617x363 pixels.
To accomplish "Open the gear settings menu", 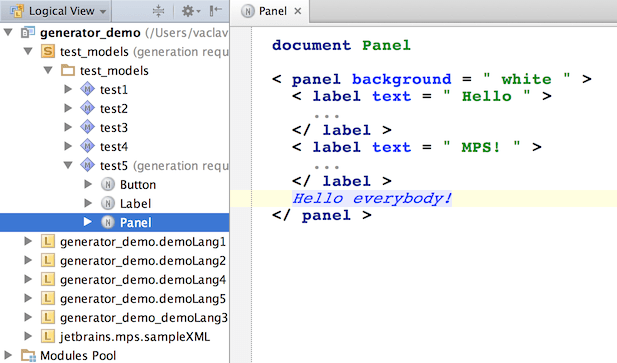I will click(x=190, y=11).
